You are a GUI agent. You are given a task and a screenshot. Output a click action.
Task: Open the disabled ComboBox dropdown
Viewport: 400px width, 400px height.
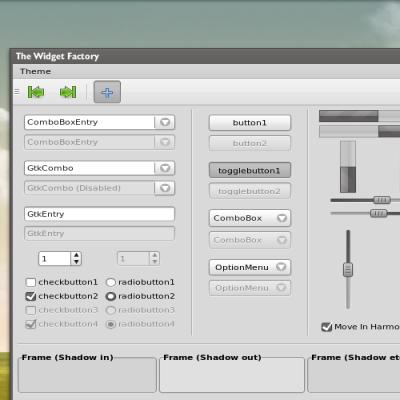click(x=250, y=240)
